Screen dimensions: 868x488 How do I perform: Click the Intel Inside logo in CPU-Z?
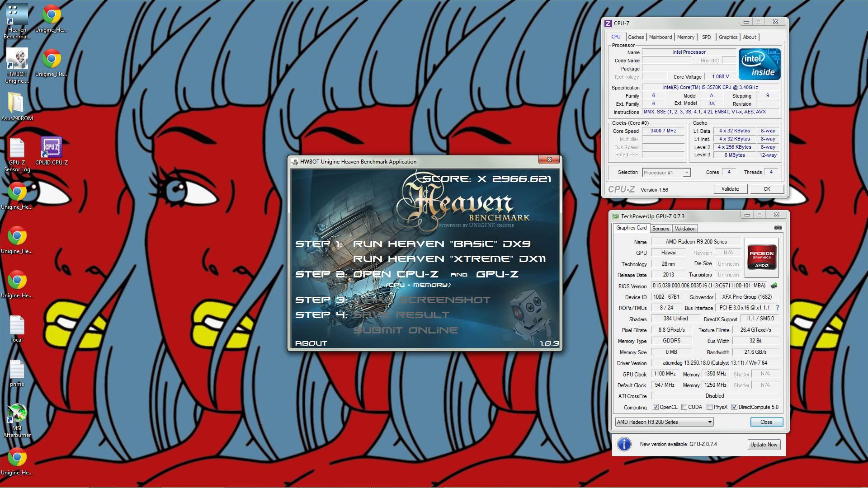[x=759, y=64]
